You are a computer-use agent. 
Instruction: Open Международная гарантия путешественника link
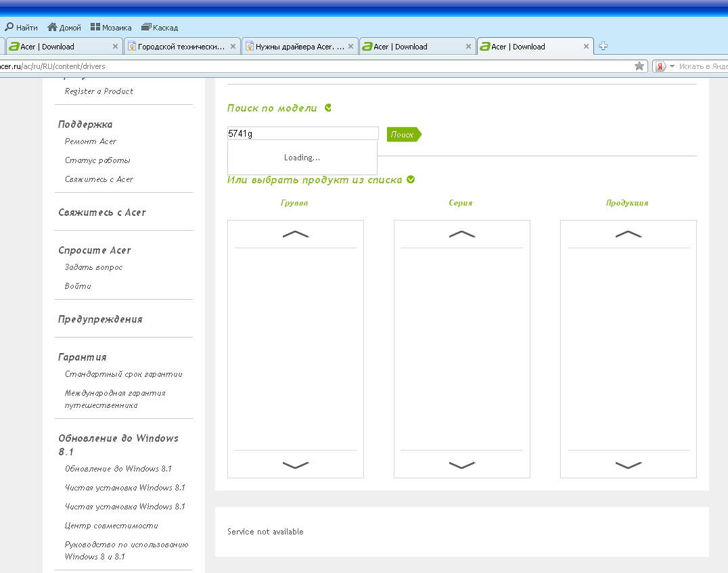pos(115,399)
